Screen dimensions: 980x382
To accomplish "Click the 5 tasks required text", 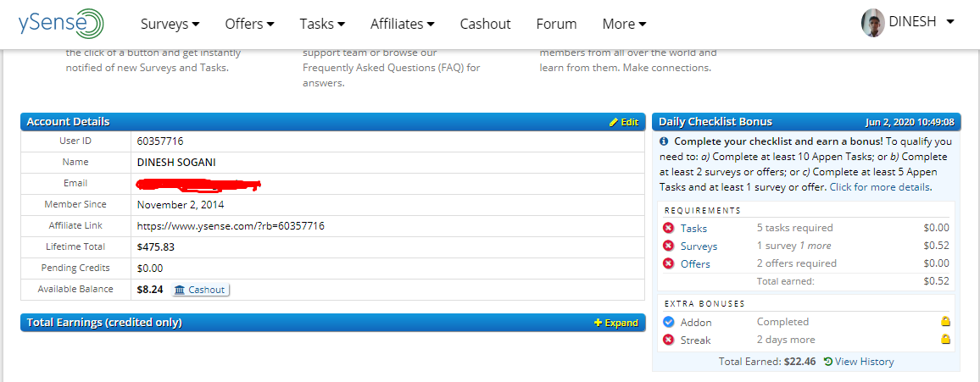I will pos(795,228).
